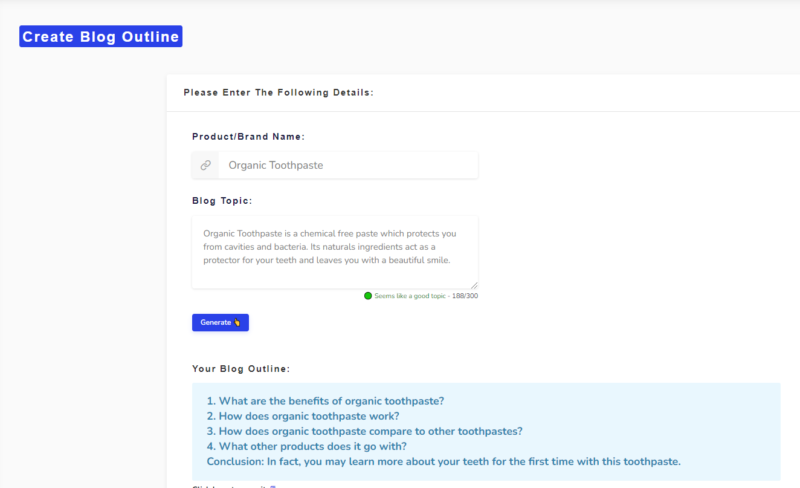Select outline item 'How does organic toothpaste work?'
Image resolution: width=800 pixels, height=488 pixels.
pyautogui.click(x=303, y=416)
